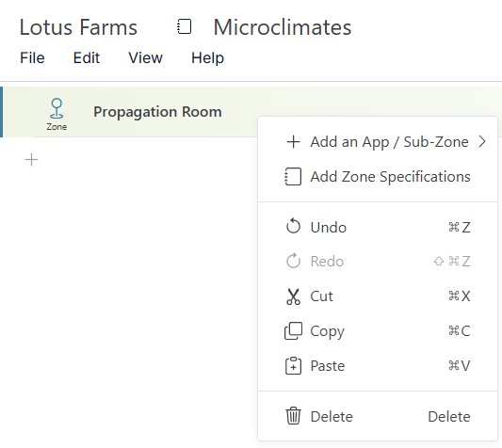Viewport: 502px width, 448px height.
Task: Select the Propagation Room zone row
Action: click(128, 112)
